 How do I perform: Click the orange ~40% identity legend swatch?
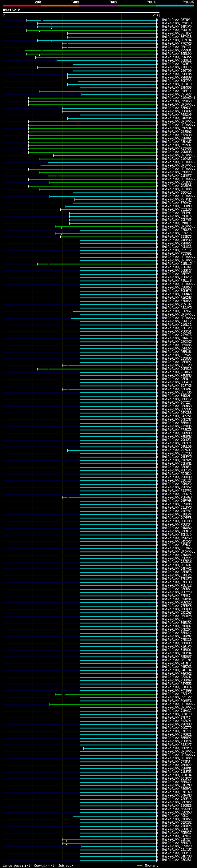pyautogui.click(x=60, y=6)
